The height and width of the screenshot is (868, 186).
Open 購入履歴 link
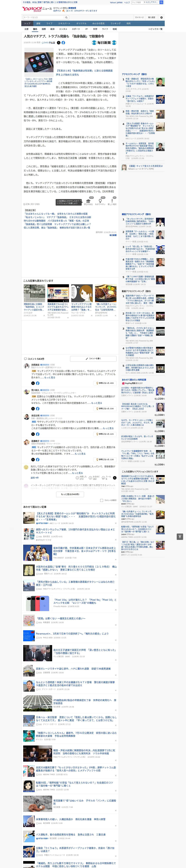click(x=152, y=17)
